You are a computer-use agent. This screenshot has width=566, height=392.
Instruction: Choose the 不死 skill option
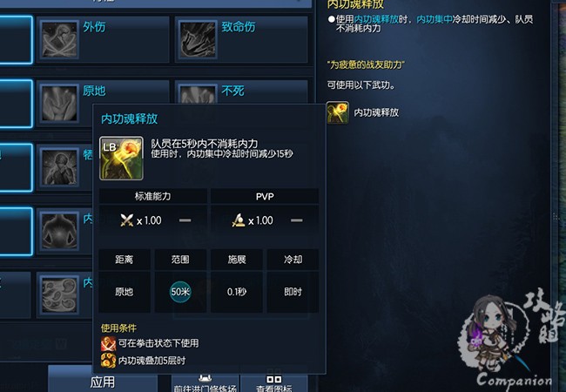coord(241,91)
